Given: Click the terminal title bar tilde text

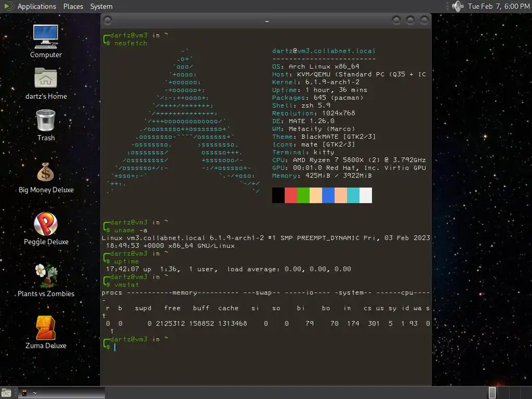Looking at the screenshot, I should coord(267,21).
